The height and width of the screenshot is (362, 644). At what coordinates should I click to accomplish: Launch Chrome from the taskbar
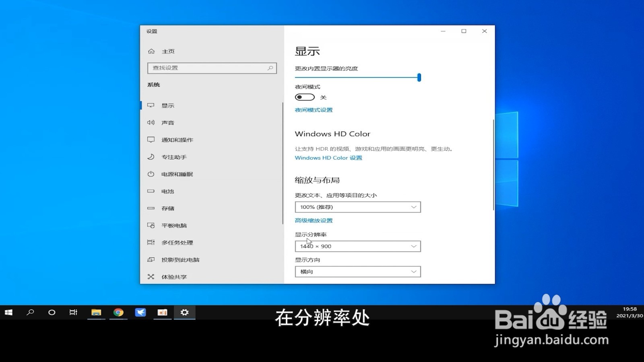[x=118, y=312]
